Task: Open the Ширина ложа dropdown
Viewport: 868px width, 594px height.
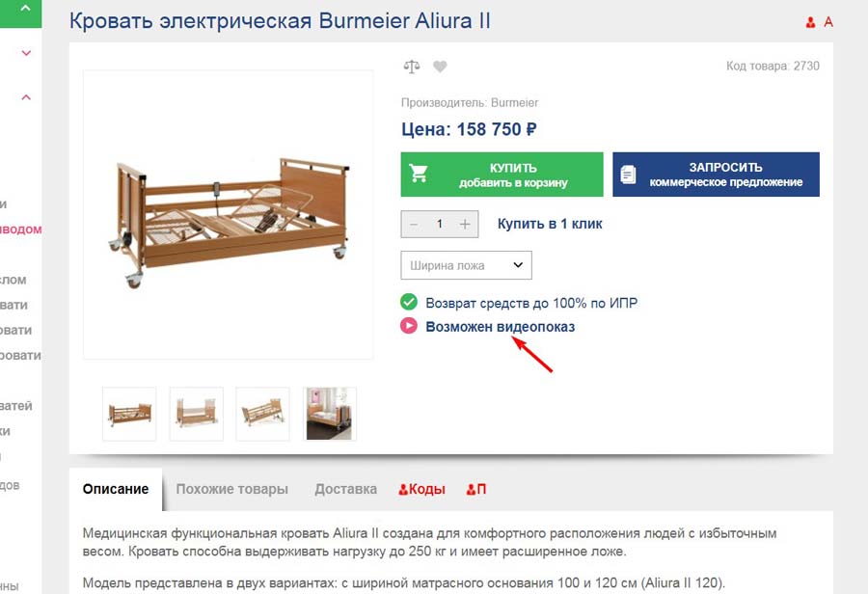Action: click(x=466, y=265)
